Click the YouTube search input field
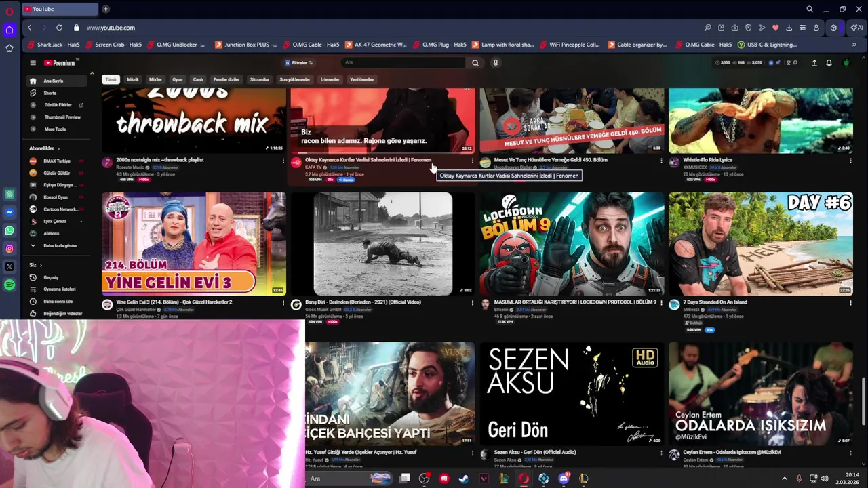Screen dimensions: 868x488 (x=403, y=63)
